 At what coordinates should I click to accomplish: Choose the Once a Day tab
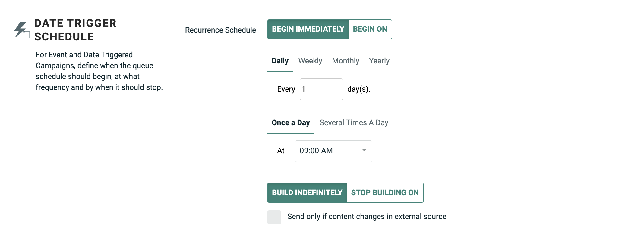coord(291,123)
